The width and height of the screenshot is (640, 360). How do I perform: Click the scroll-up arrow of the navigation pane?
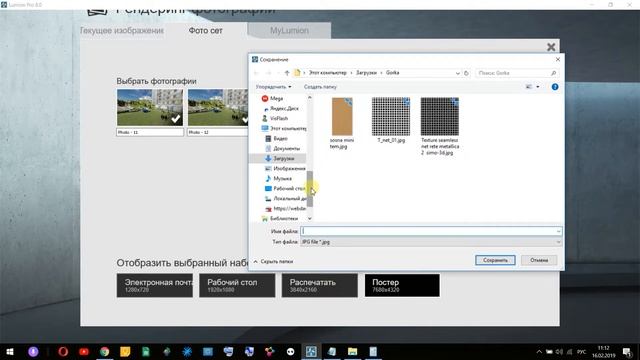click(x=310, y=98)
